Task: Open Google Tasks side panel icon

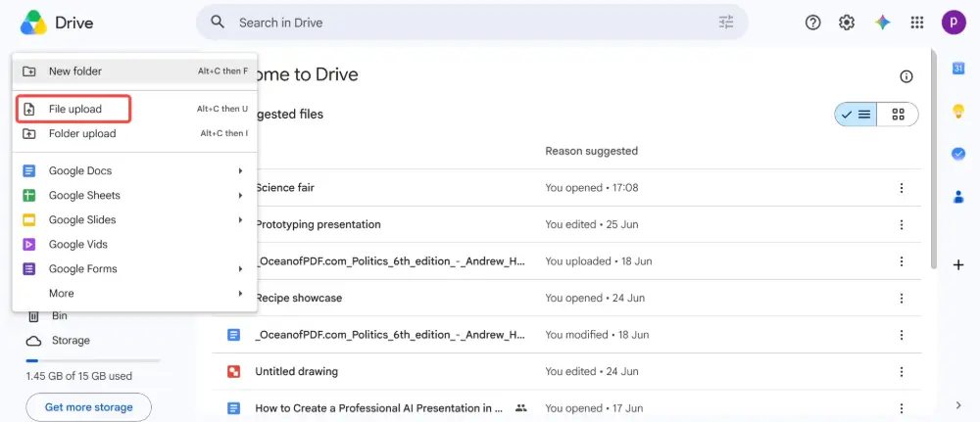Action: click(x=958, y=154)
